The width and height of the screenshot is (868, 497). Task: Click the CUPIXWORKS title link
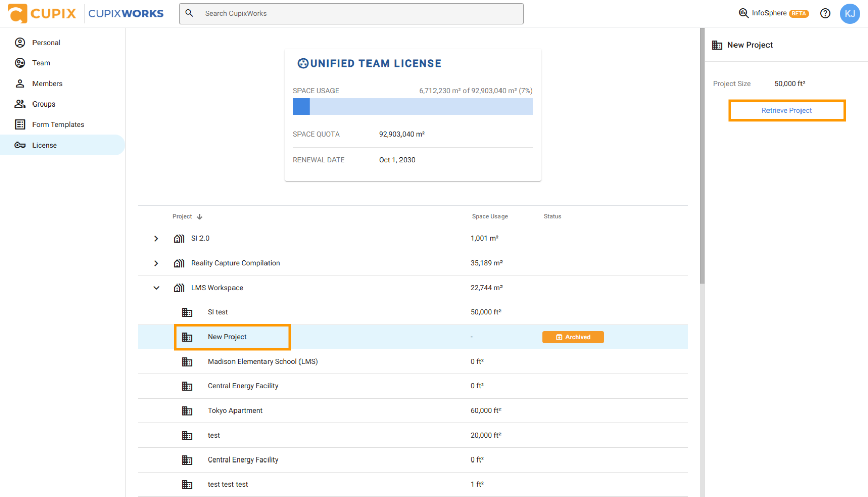click(x=126, y=13)
